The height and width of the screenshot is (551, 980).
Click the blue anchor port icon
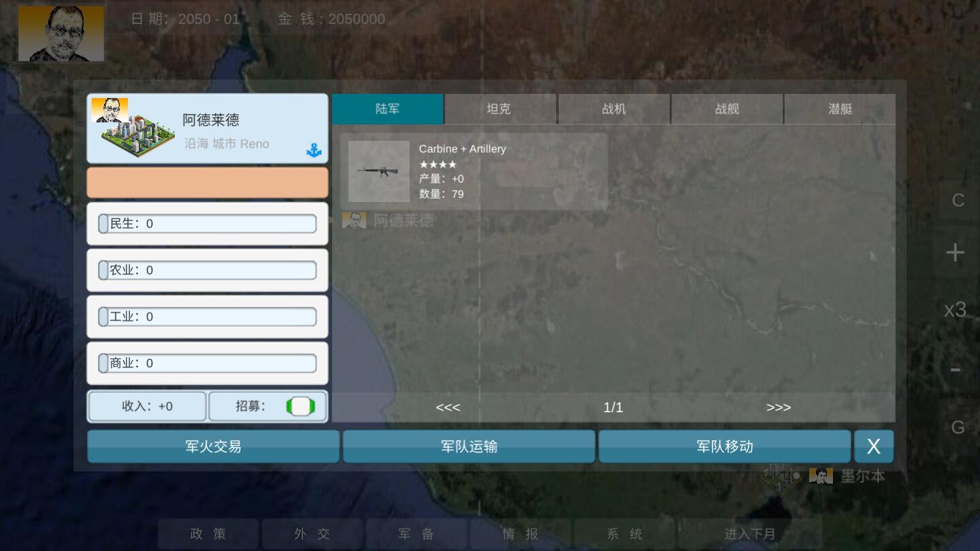point(314,150)
